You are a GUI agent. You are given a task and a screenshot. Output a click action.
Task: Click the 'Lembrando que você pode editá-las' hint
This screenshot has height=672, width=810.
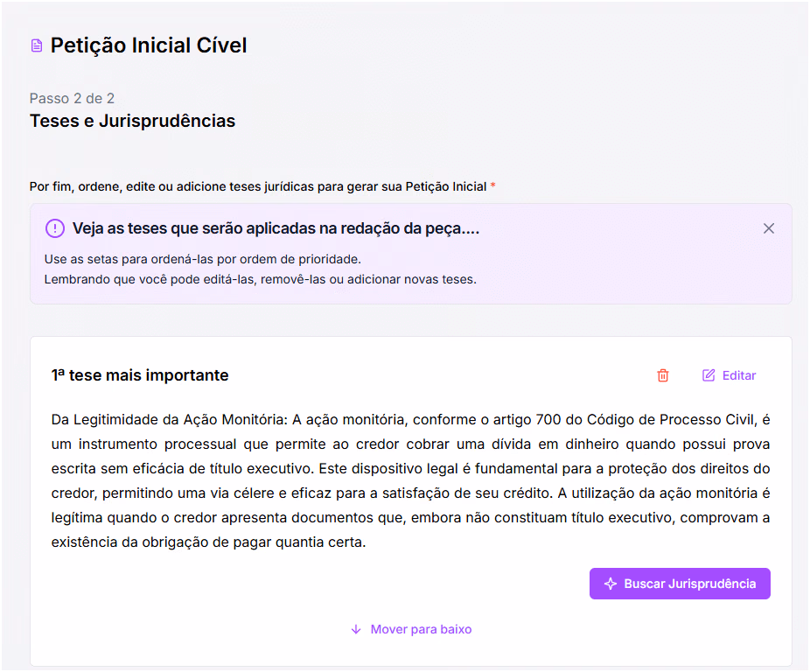coord(261,279)
